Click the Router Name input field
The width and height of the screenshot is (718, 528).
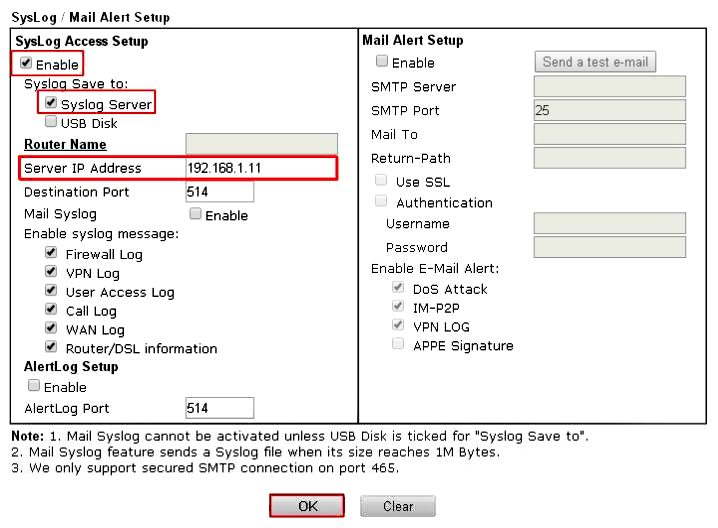coord(261,144)
